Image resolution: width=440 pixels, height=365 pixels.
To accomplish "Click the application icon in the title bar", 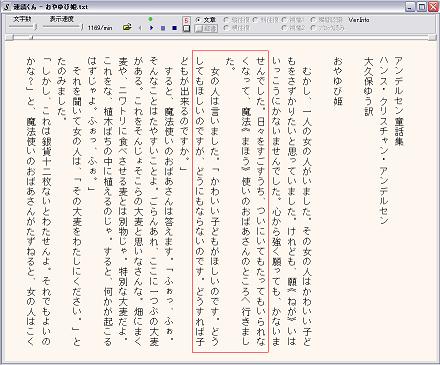I will 6,7.
